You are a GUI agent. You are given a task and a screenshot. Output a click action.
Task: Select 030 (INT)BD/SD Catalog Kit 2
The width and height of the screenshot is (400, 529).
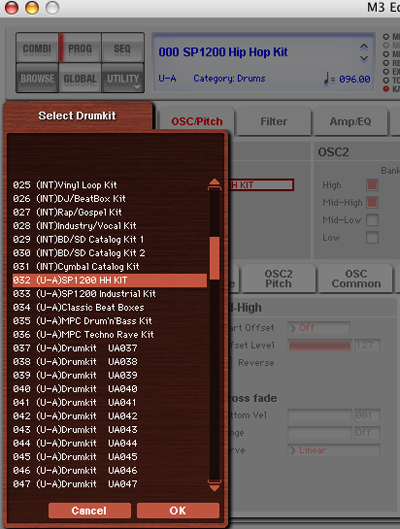click(x=110, y=253)
